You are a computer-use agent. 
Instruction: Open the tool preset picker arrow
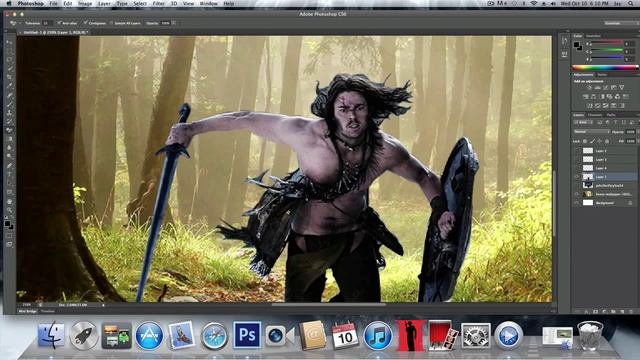click(19, 23)
